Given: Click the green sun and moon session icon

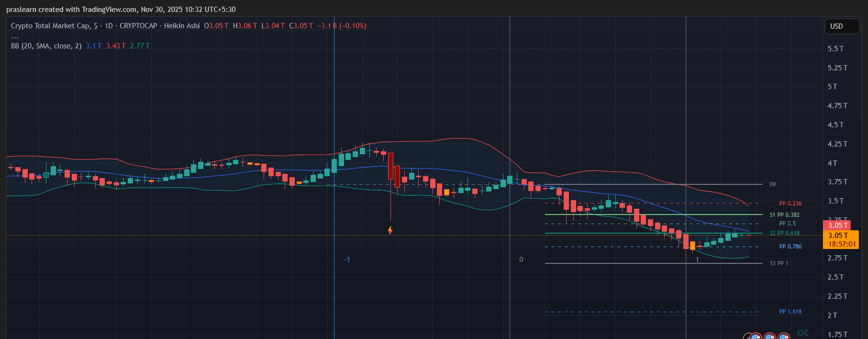Looking at the screenshot, I should (x=803, y=333).
